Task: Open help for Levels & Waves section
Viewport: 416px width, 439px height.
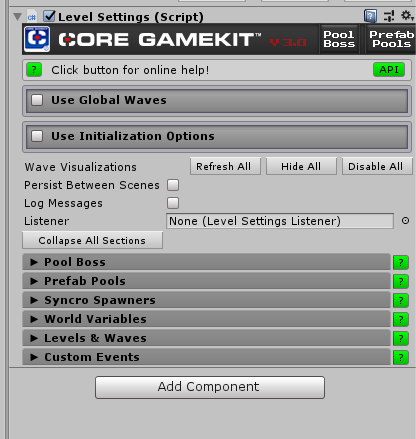Action: (401, 339)
